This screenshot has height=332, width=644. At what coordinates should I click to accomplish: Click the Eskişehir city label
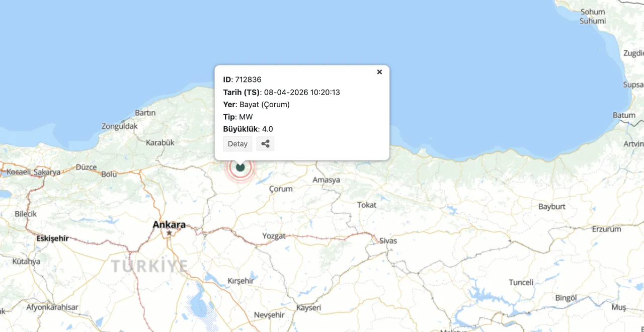pos(52,238)
